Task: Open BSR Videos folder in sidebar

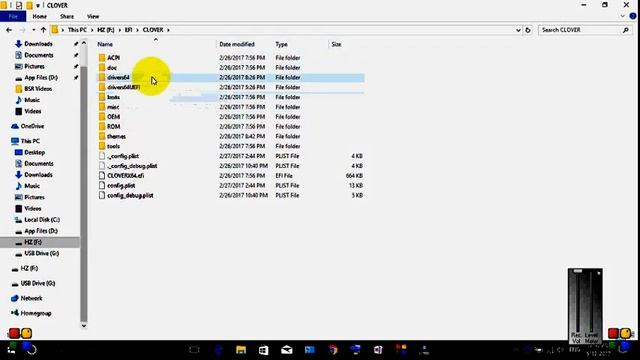Action: [x=38, y=89]
